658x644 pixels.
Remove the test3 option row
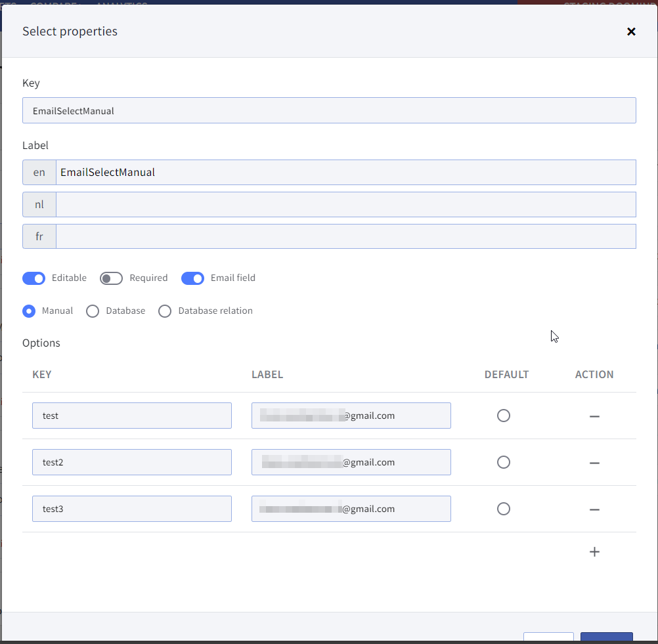[x=594, y=509]
